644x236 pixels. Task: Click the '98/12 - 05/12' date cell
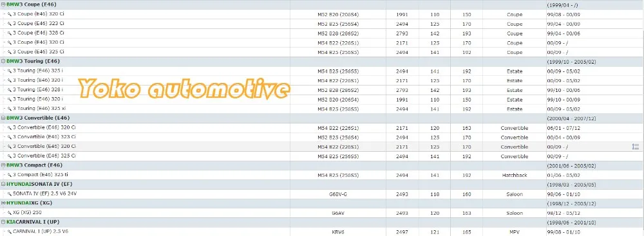[563, 213]
